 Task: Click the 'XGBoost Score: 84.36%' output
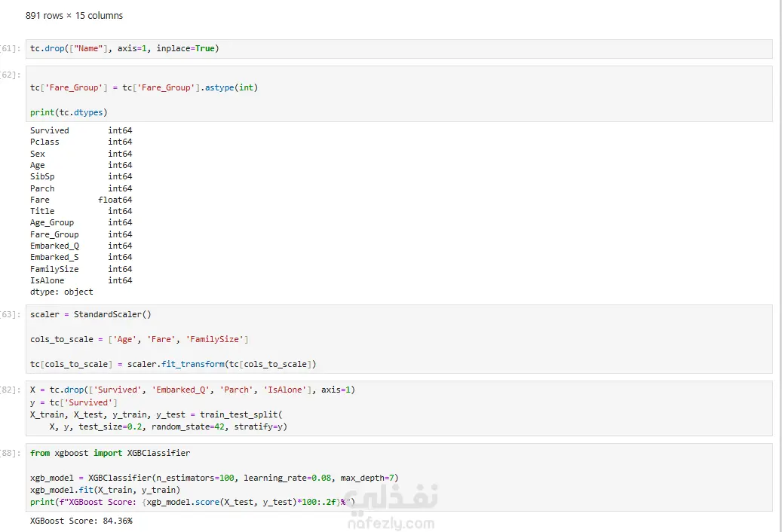[81, 521]
